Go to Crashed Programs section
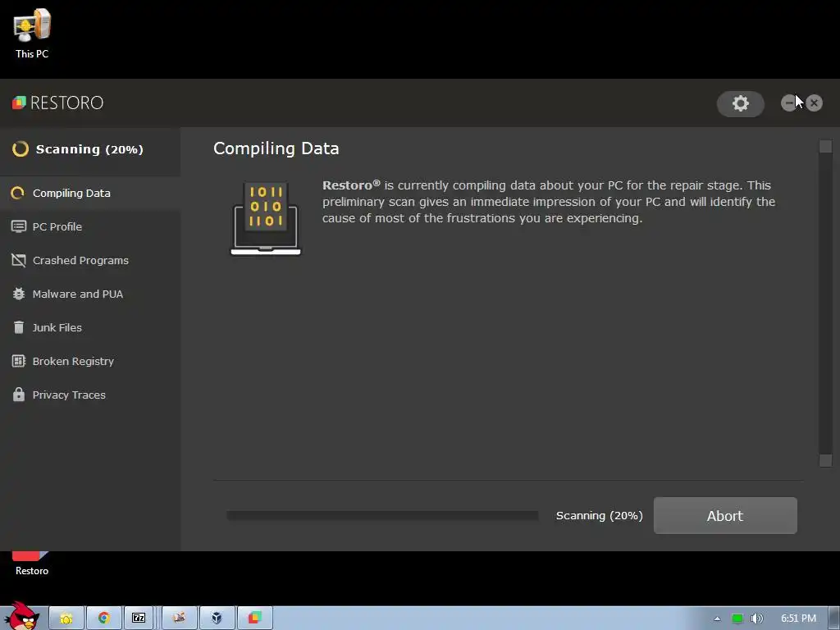Screen dimensions: 840x630 point(90,260)
